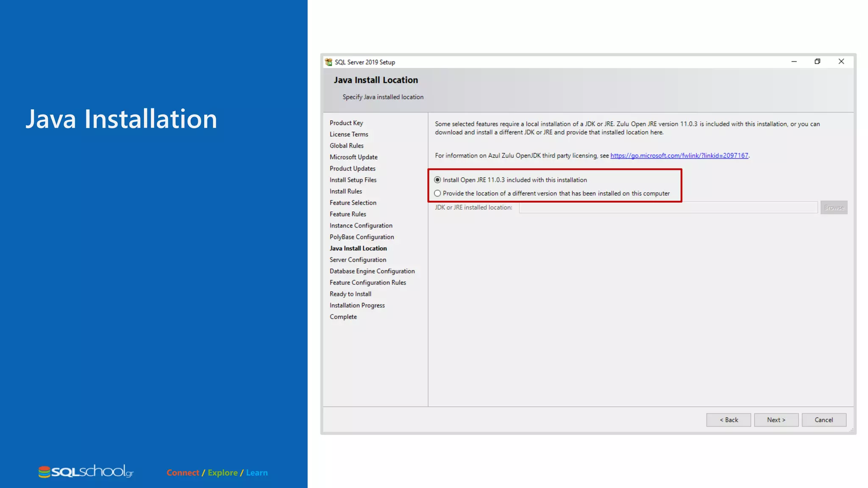
Task: Cancel the setup wizard
Action: 823,420
